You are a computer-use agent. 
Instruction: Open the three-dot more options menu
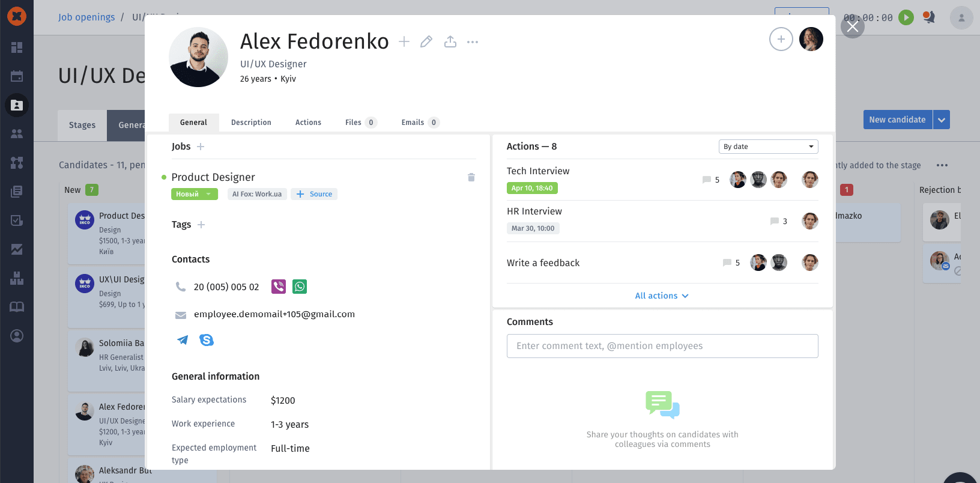click(473, 42)
